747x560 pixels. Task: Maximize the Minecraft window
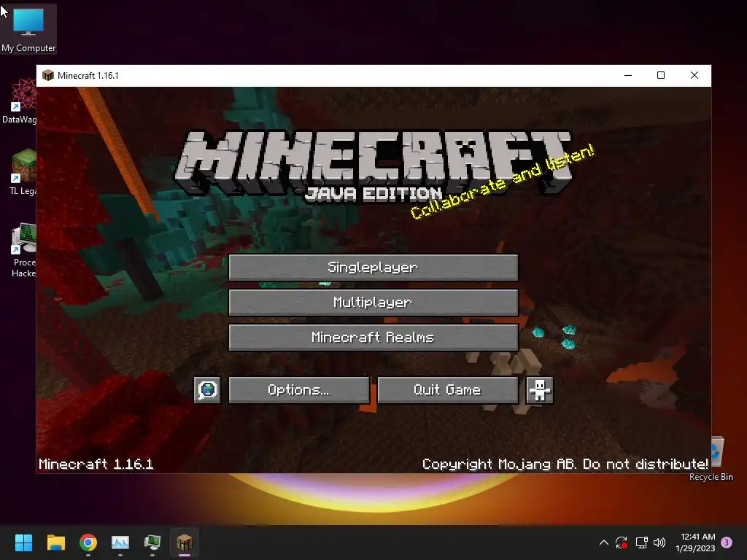point(661,75)
